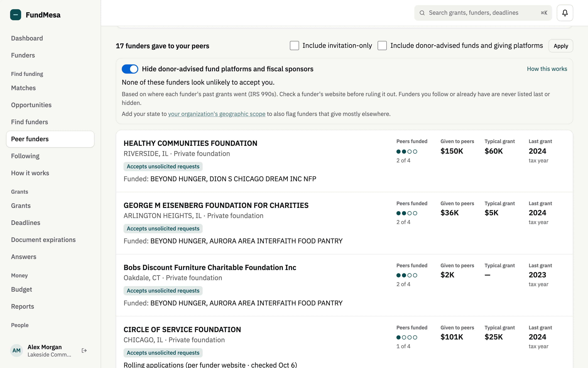Click Healthy Communities peers funded dots

coord(407,151)
